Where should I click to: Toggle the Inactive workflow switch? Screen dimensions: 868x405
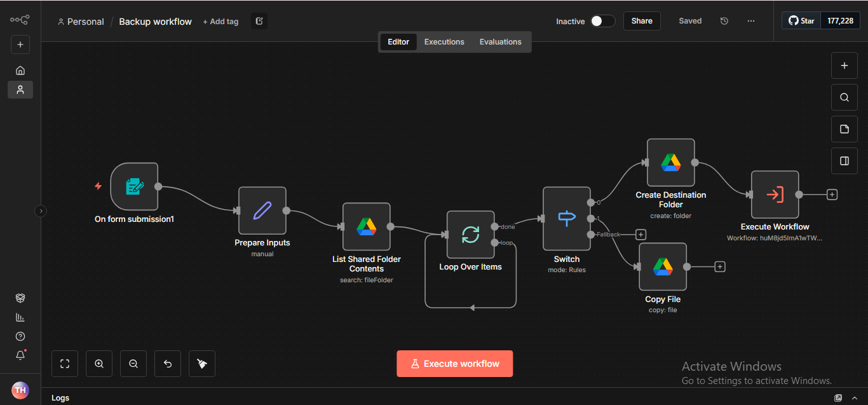(x=602, y=21)
